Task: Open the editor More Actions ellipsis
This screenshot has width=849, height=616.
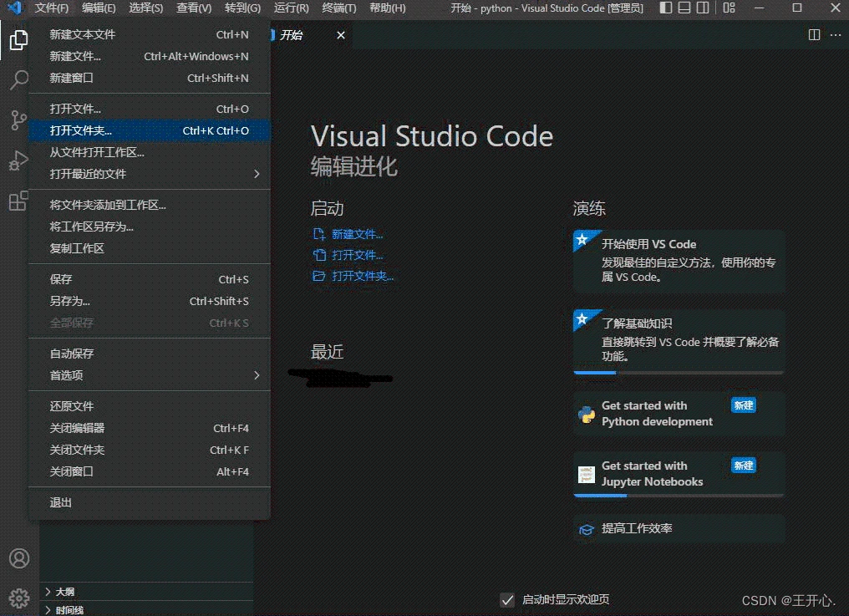Action: point(836,34)
